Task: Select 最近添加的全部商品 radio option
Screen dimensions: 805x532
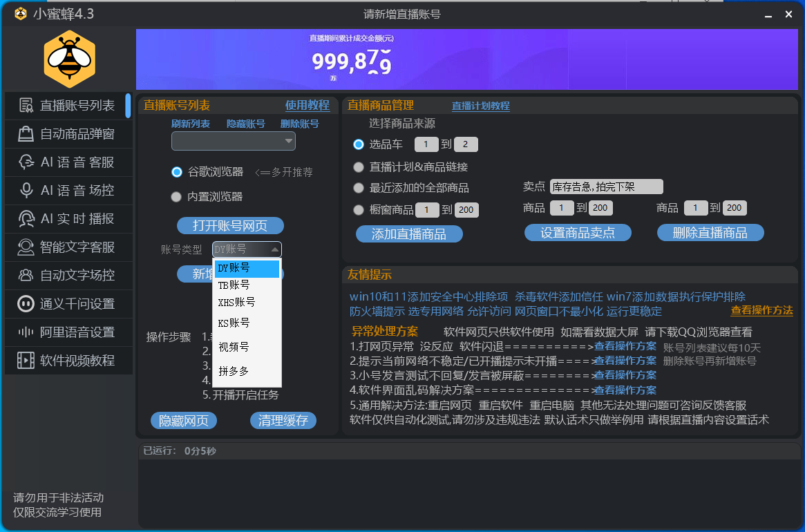Action: click(359, 188)
